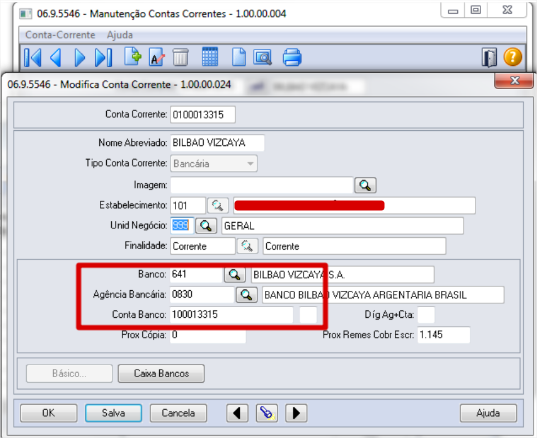Click the exit door toolbar icon
The height and width of the screenshot is (438, 537).
pos(489,57)
